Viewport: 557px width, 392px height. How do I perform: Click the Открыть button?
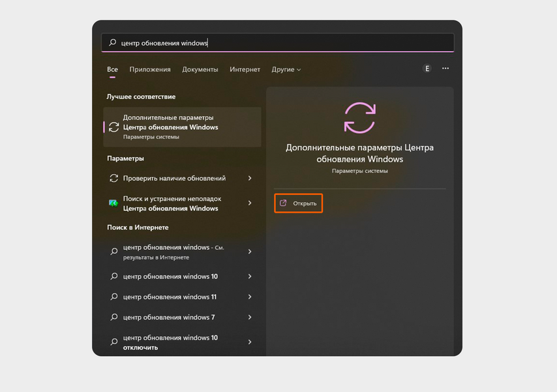(x=299, y=204)
